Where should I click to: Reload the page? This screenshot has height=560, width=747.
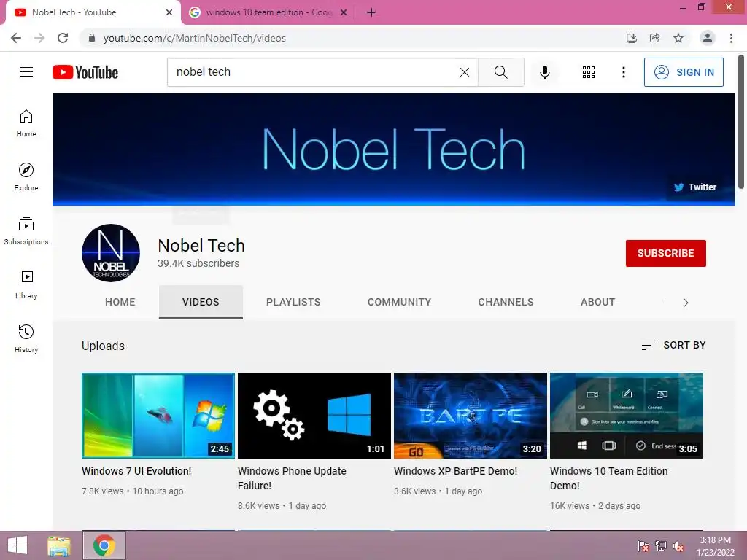[63, 38]
